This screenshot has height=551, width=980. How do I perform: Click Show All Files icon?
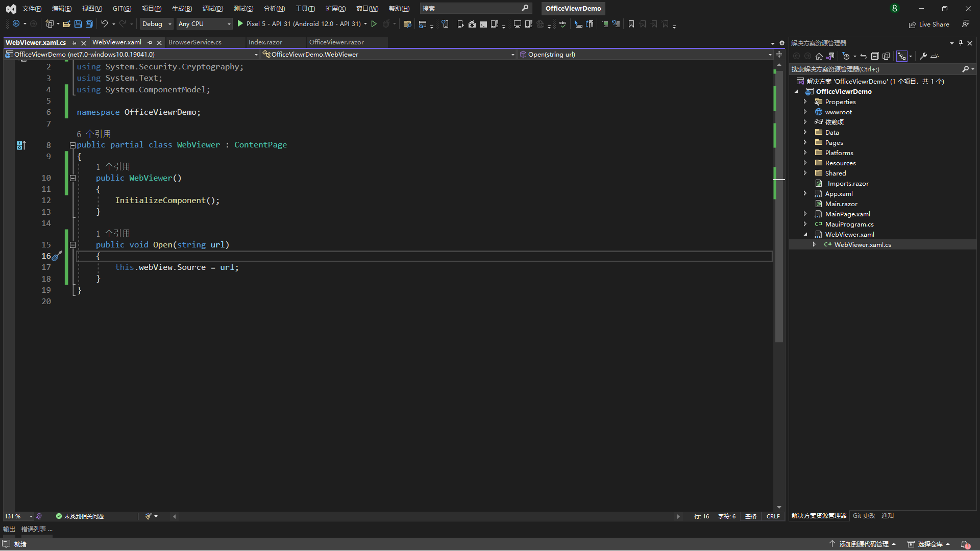(x=886, y=56)
